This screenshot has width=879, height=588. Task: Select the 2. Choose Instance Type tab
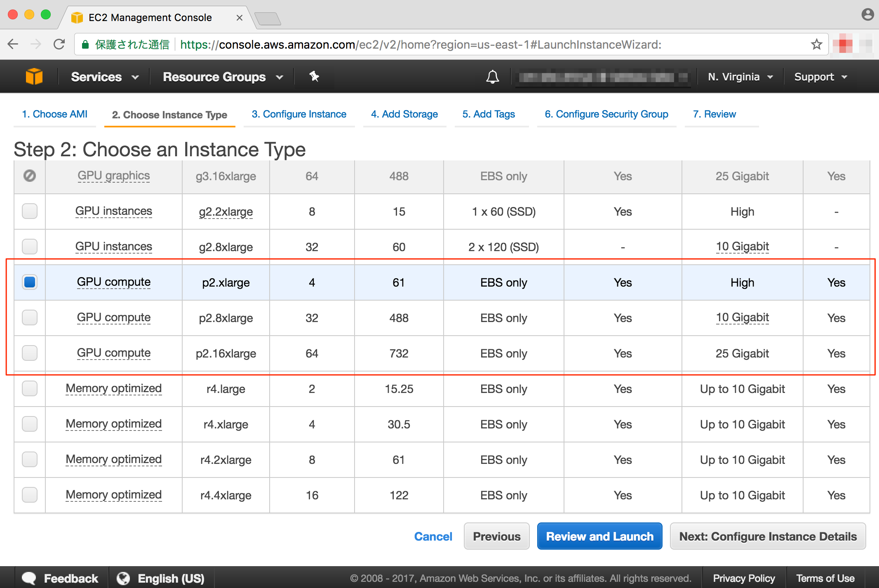[x=169, y=115]
